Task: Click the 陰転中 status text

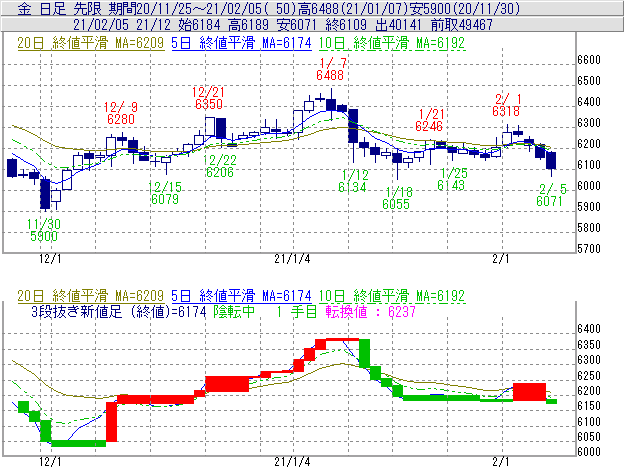Action: 234,311
